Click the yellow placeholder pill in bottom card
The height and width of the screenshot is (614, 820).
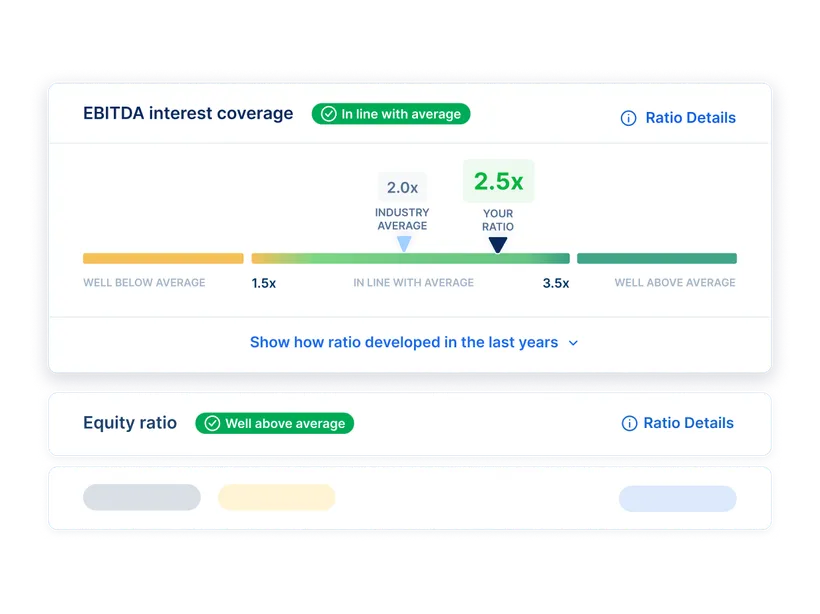coord(277,497)
